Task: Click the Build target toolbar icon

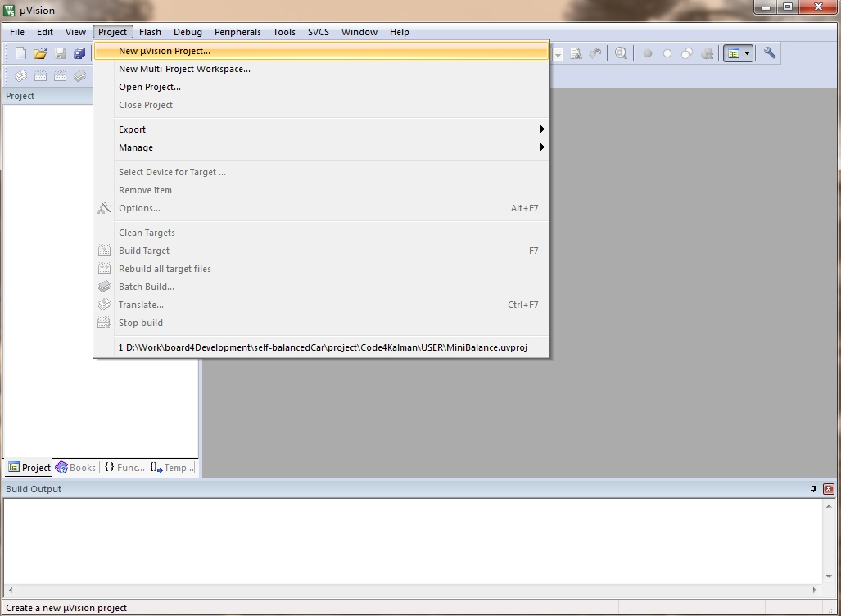Action: [x=40, y=75]
